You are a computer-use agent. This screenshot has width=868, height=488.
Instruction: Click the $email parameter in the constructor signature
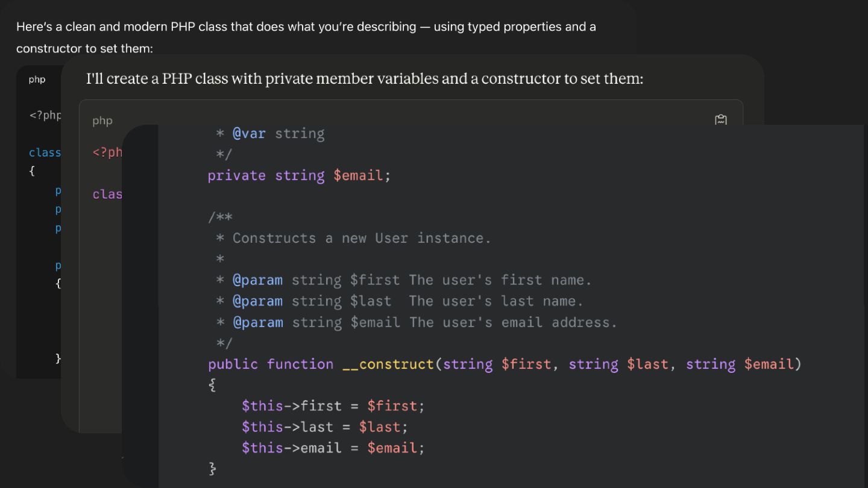point(769,364)
